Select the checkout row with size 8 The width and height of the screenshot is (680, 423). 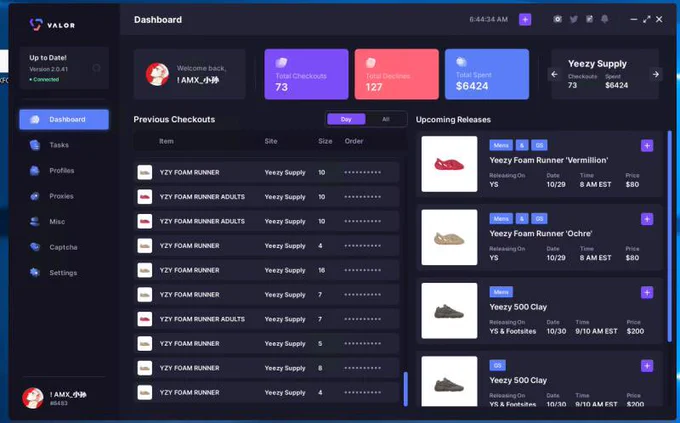click(266, 368)
